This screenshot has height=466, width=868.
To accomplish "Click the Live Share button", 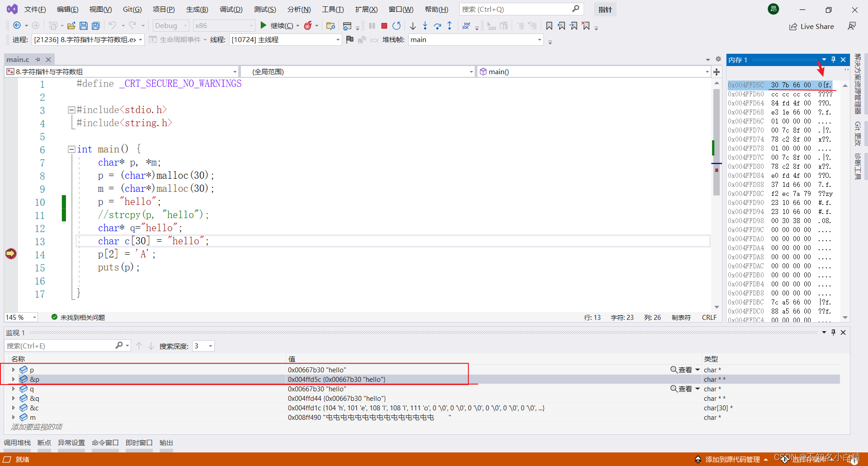I will pyautogui.click(x=811, y=27).
